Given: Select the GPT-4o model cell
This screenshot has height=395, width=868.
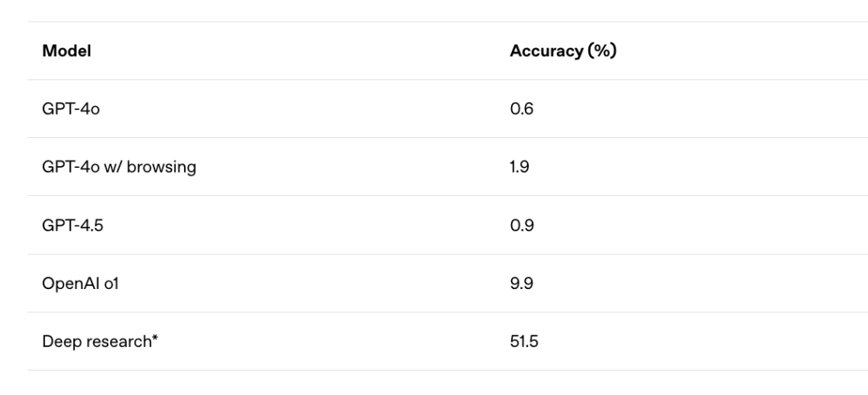Looking at the screenshot, I should click(71, 109).
